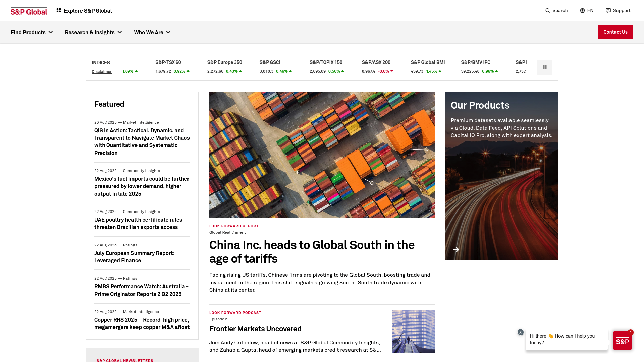Viewport: 644px width, 362px height.
Task: Open UAE poultry health certificate article
Action: [x=138, y=224]
